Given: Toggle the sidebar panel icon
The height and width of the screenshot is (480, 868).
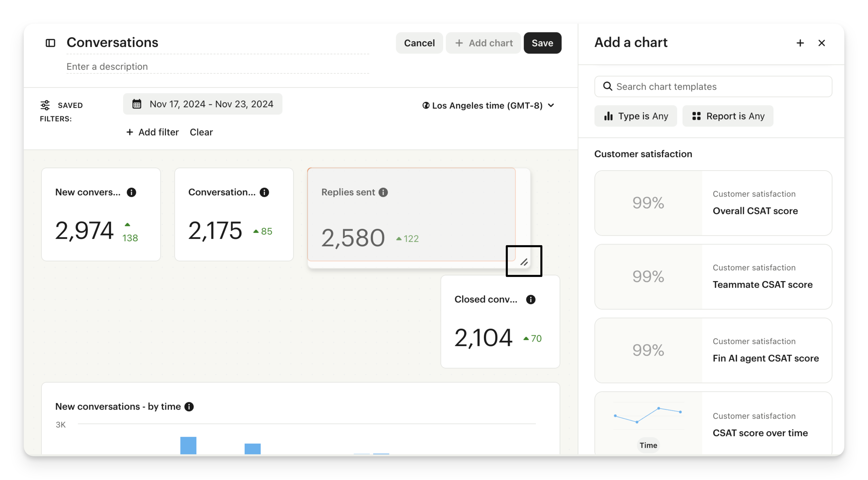Looking at the screenshot, I should [50, 43].
